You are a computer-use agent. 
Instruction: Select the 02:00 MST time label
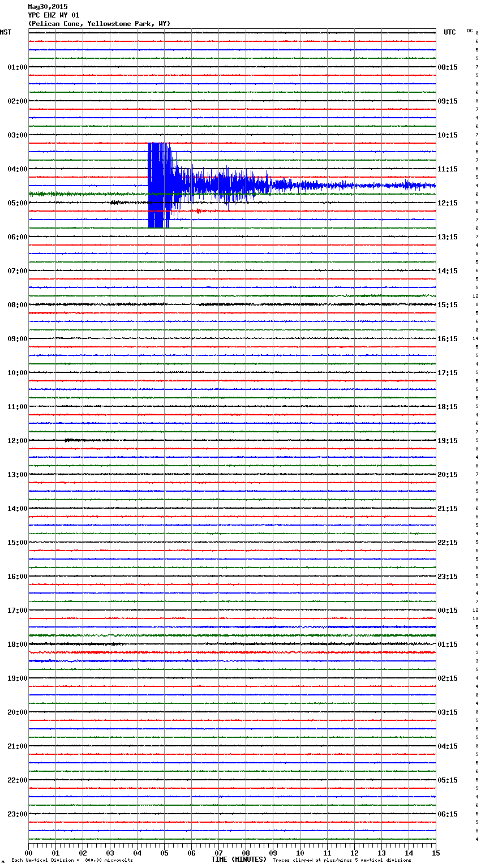18,101
